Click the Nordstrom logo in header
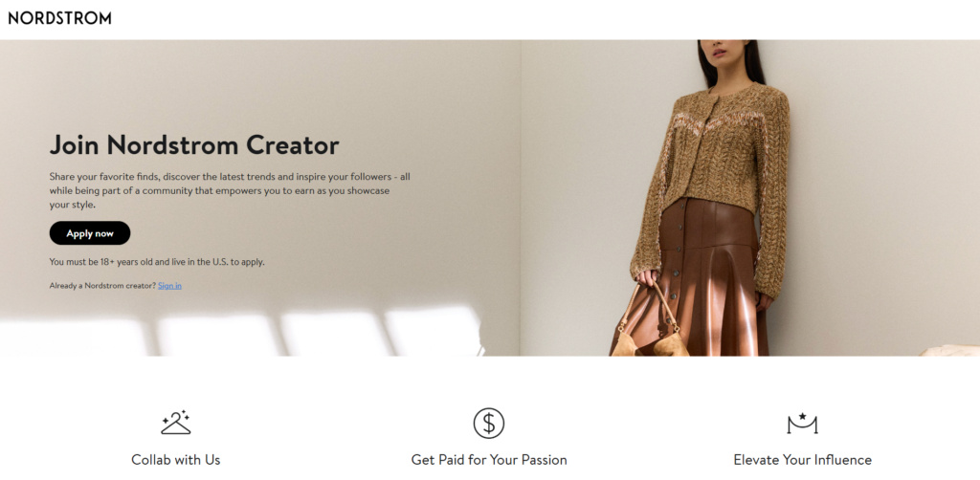Screen dimensions: 980x480 (x=60, y=18)
